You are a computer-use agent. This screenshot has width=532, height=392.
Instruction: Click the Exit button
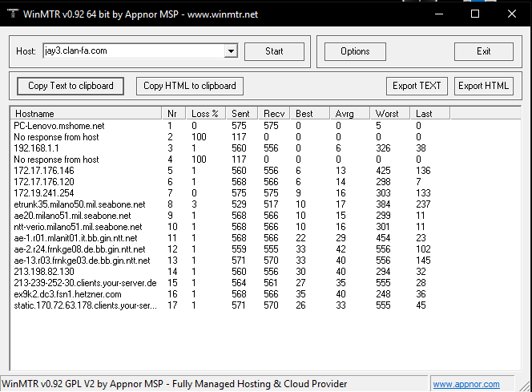(x=483, y=51)
